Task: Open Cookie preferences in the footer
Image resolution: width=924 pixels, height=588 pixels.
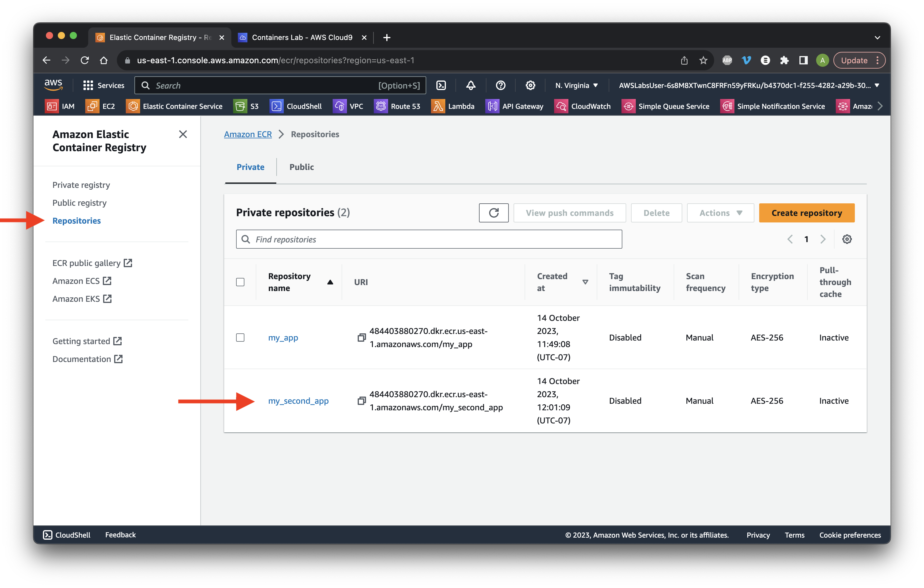Action: (850, 535)
